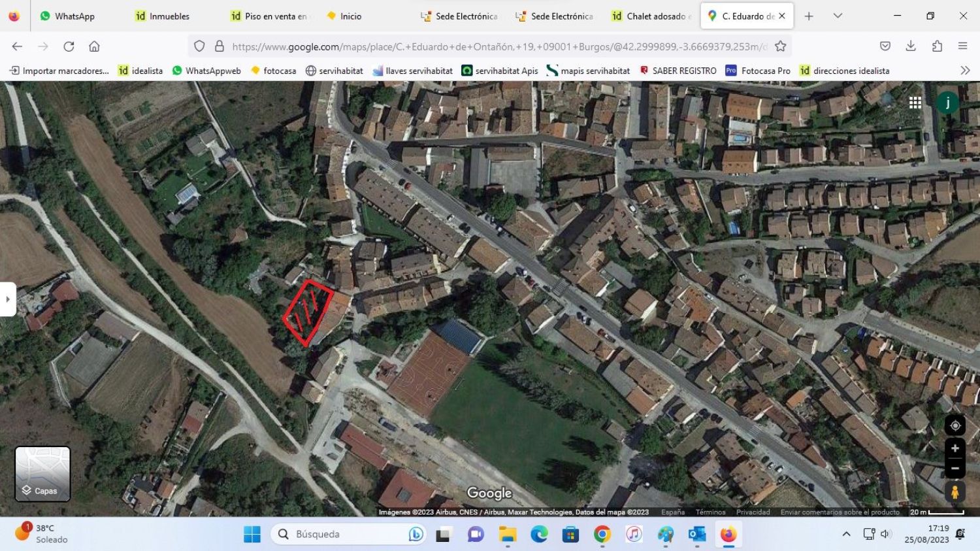
Task: Activate the Street View pegman
Action: click(x=955, y=492)
